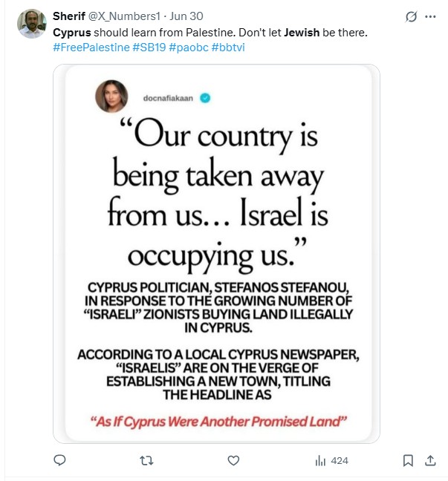Follow the #paobc hashtag link

pyautogui.click(x=189, y=48)
